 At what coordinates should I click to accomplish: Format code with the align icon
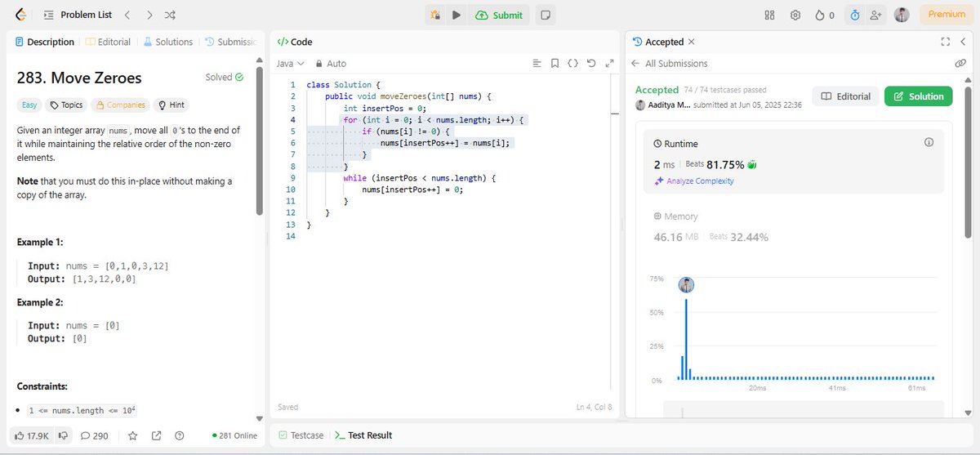(x=537, y=63)
